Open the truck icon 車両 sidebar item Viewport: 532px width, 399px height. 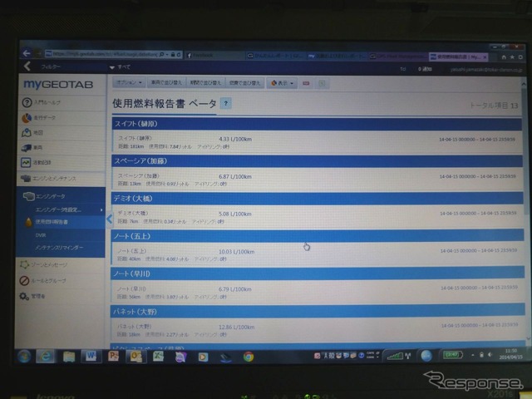coord(32,148)
